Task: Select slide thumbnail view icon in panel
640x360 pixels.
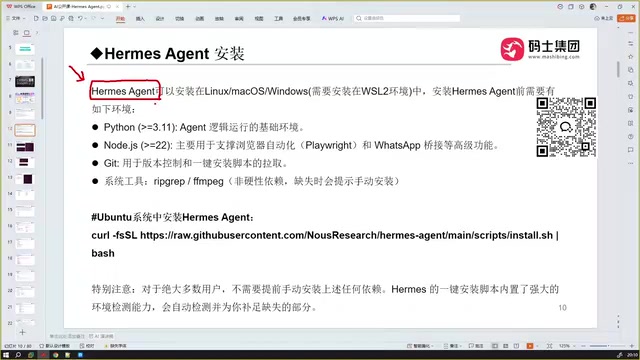Action: (27, 32)
